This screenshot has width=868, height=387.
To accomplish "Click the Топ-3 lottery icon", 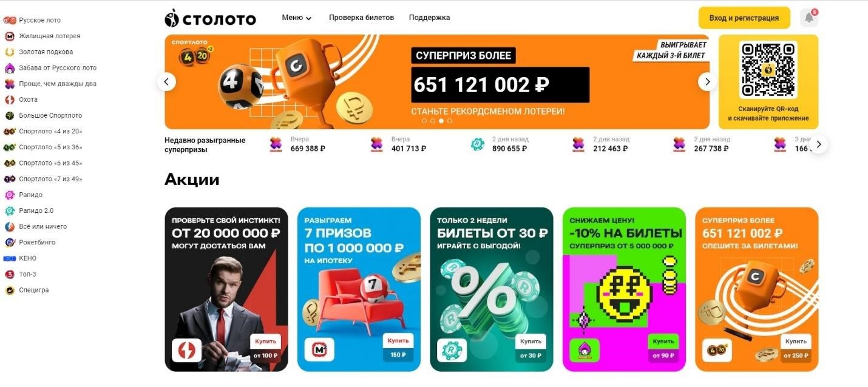I will click(x=9, y=274).
